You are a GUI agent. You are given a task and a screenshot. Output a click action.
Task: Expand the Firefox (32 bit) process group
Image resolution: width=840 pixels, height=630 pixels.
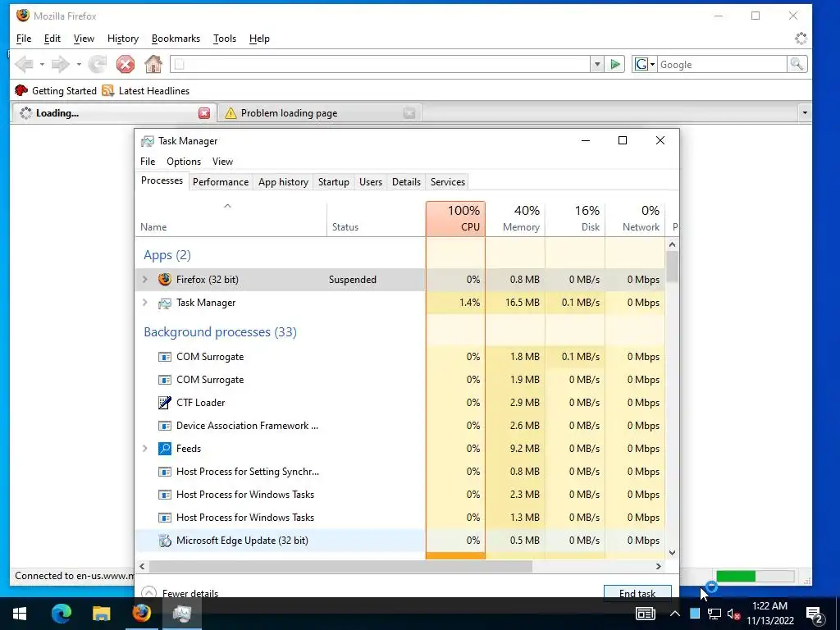click(144, 279)
